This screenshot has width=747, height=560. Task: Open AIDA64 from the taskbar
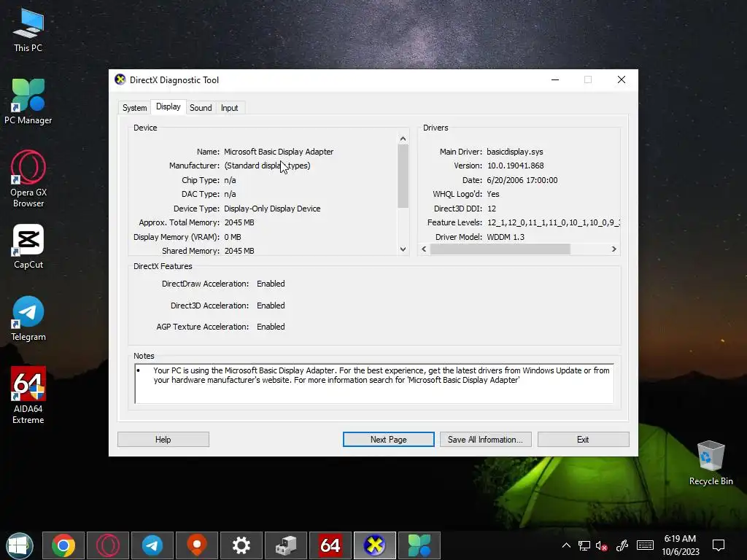[330, 545]
